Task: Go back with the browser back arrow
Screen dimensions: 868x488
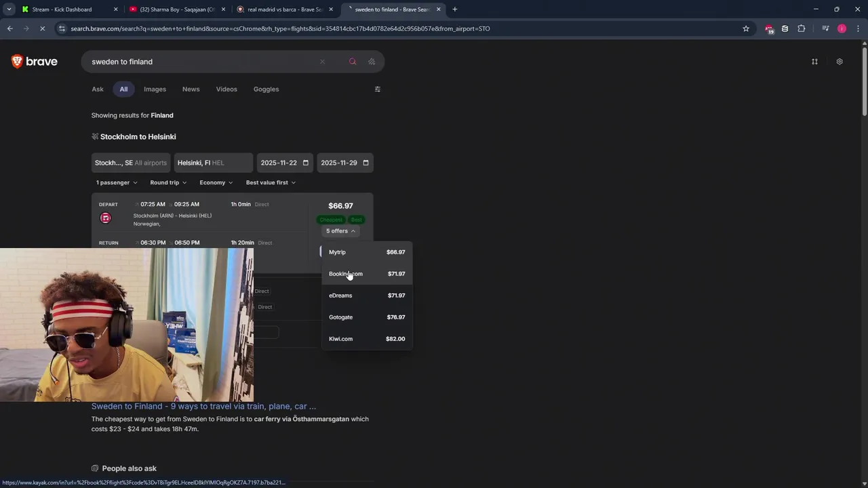Action: (9, 28)
